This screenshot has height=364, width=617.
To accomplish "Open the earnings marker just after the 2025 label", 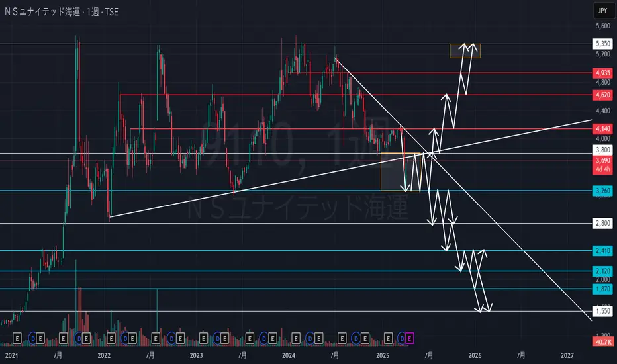I will (388, 338).
